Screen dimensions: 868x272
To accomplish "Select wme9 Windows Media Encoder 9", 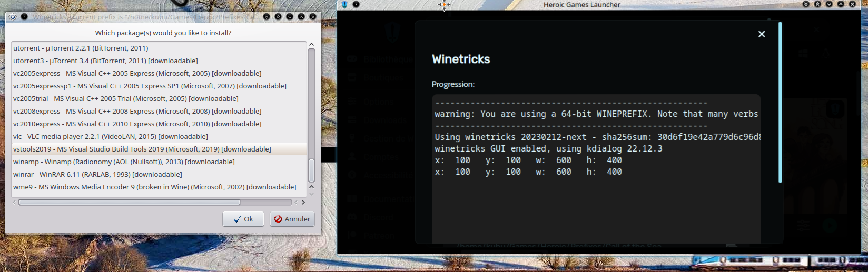I will (159, 187).
